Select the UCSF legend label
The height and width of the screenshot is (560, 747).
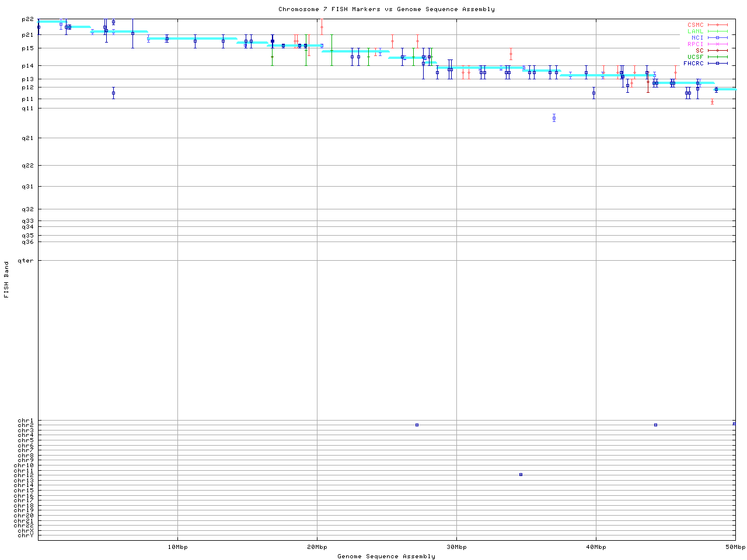tap(695, 57)
